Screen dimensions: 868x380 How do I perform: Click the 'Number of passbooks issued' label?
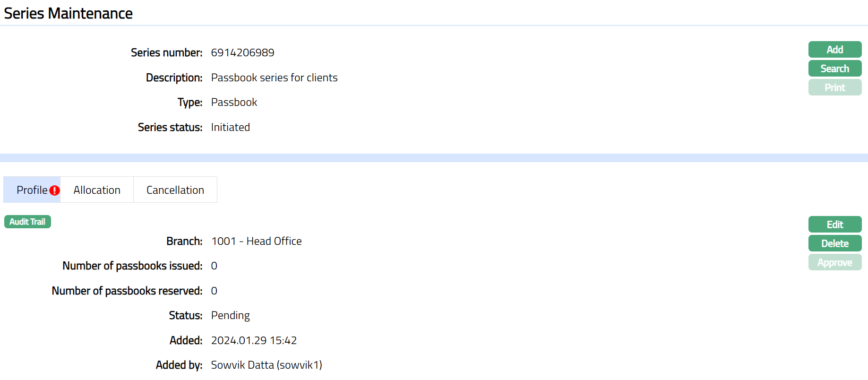132,266
